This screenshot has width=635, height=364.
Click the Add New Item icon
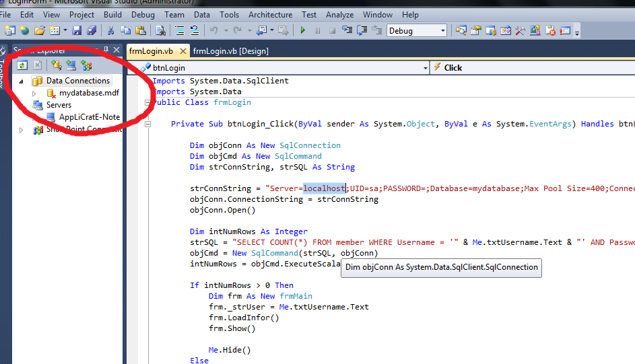pos(55,30)
